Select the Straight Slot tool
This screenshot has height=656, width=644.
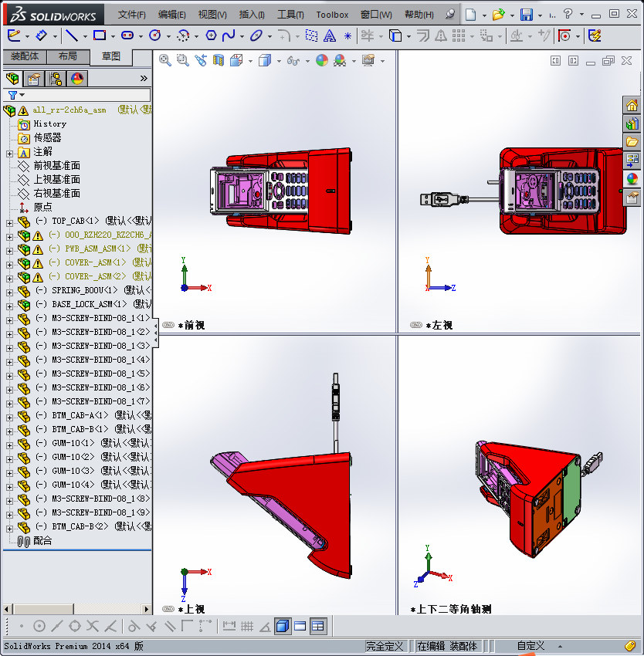pyautogui.click(x=127, y=36)
